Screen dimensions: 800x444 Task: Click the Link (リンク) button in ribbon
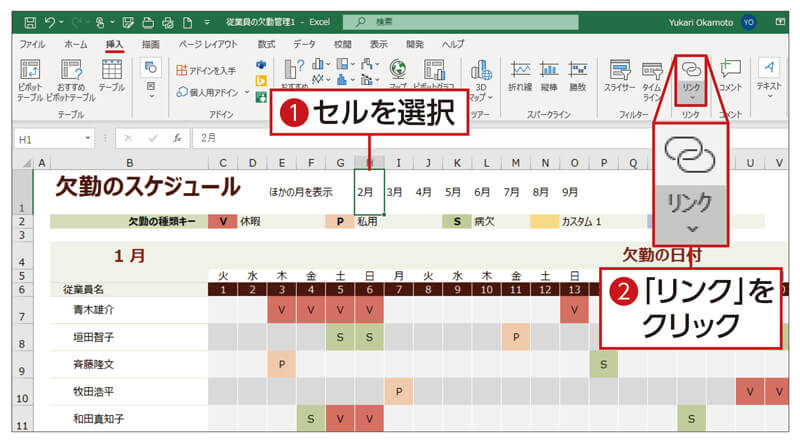point(691,81)
